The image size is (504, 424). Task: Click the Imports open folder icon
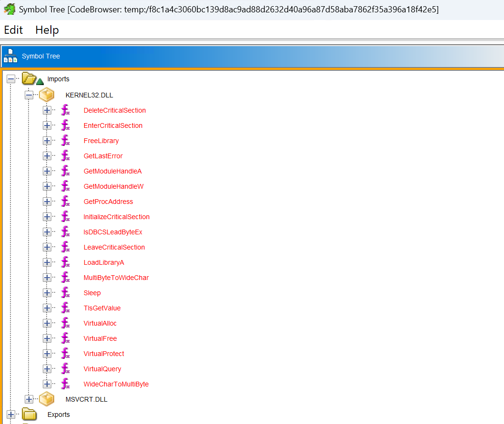click(30, 79)
